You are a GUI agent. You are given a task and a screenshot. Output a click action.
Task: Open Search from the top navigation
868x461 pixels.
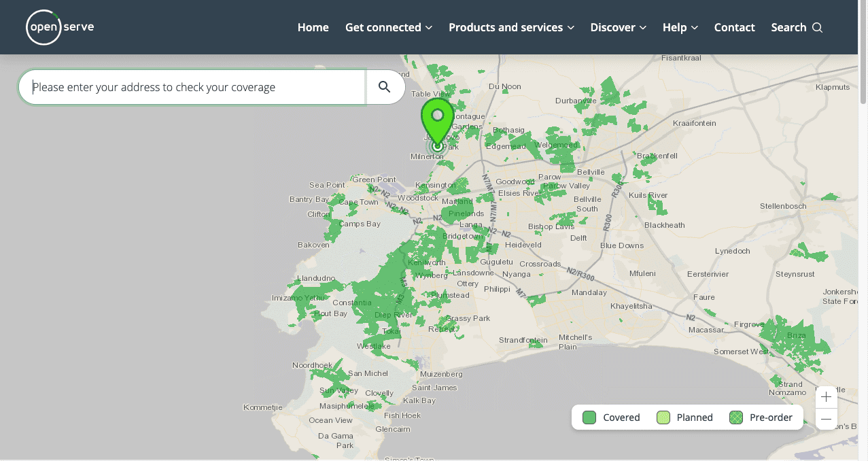pos(796,27)
